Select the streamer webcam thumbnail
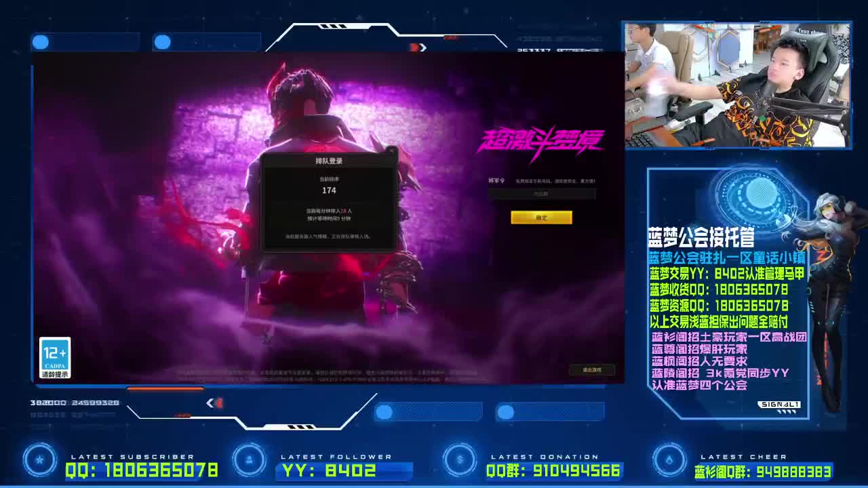Image resolution: width=868 pixels, height=488 pixels. pos(737,85)
